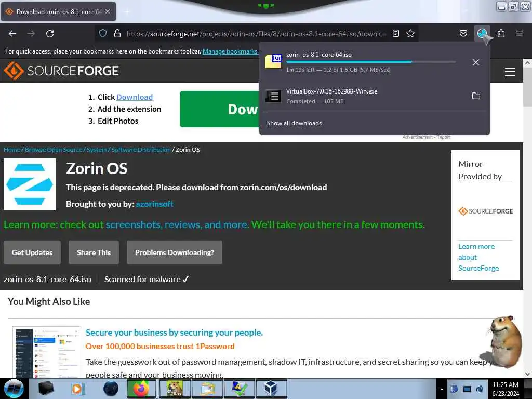Click the Download link in ad step 1
Image resolution: width=532 pixels, height=399 pixels.
tap(135, 97)
